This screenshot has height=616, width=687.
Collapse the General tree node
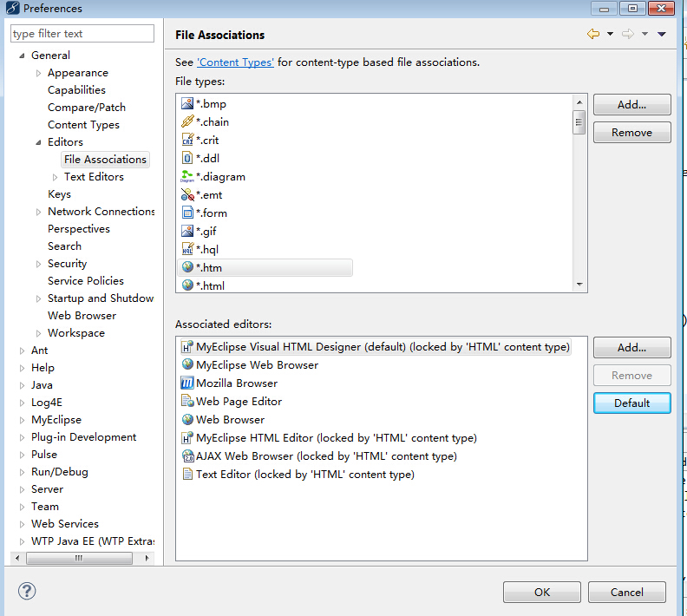22,56
